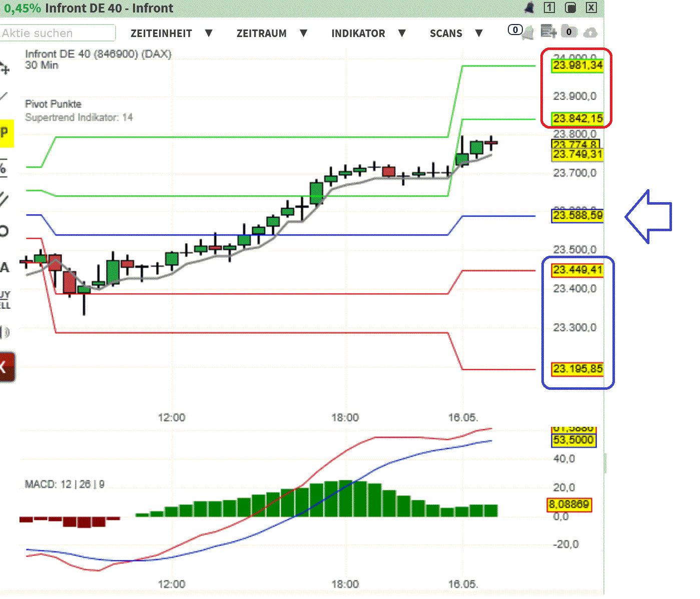700x599 pixels.
Task: Expand the ZEITRAUM selection
Action: pyautogui.click(x=262, y=33)
